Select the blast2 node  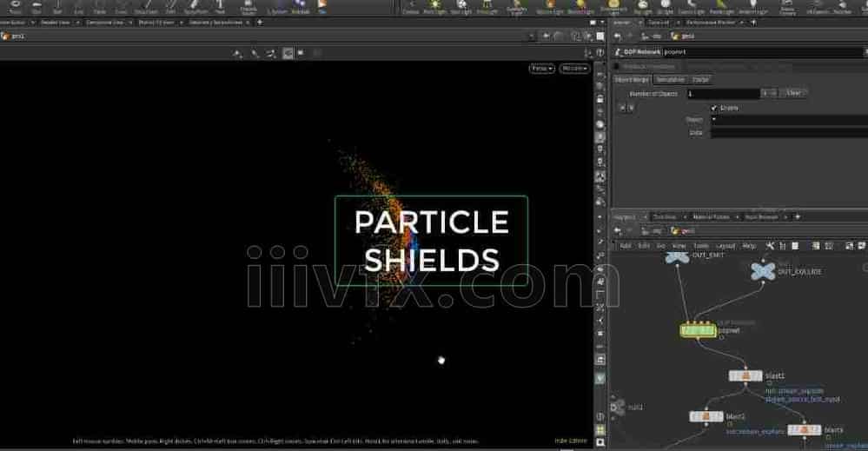(x=706, y=416)
